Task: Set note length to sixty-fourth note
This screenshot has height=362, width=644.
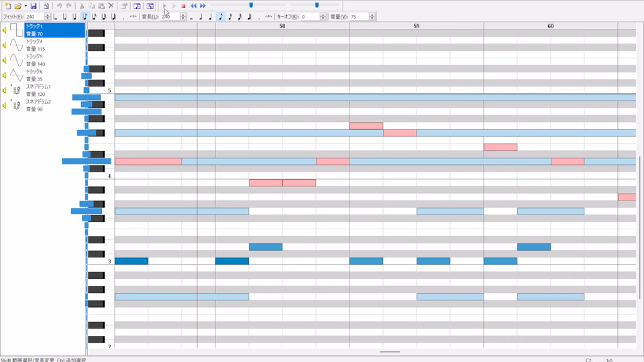Action: 250,16
